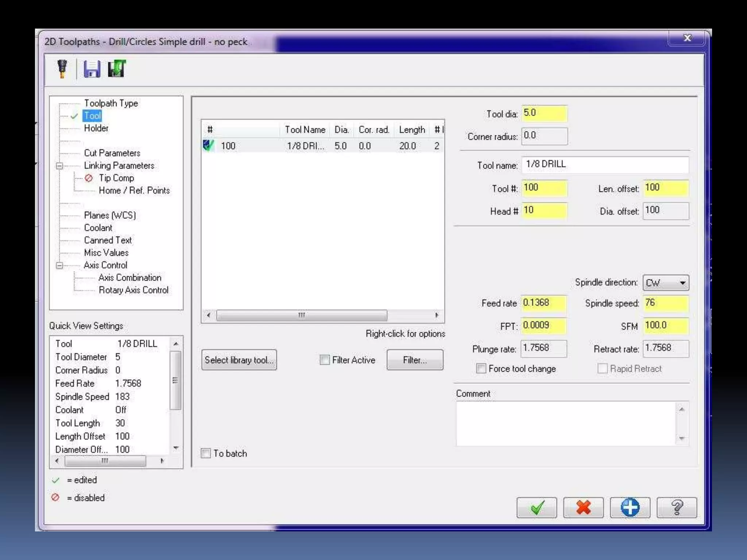Open the Cut Parameters page
The image size is (747, 560).
tap(112, 153)
